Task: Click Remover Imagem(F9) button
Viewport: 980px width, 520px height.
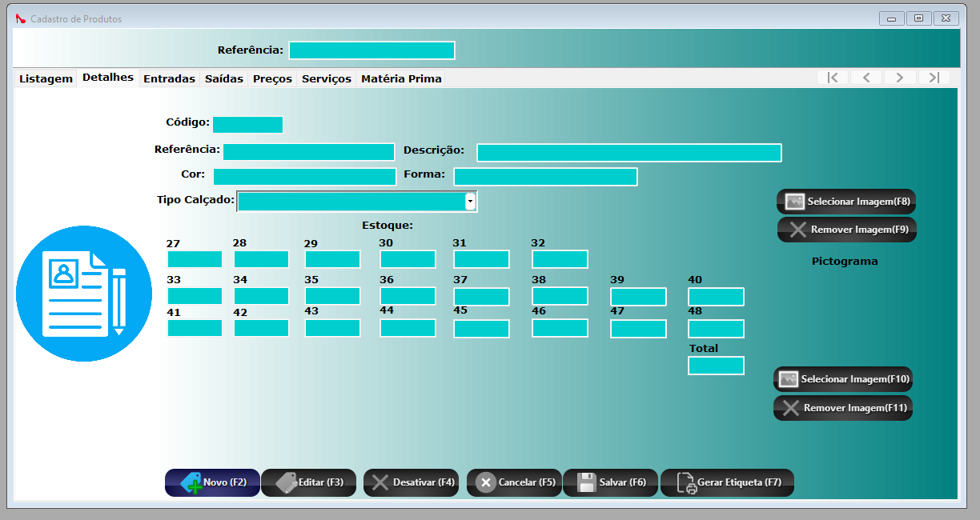Action: tap(847, 230)
